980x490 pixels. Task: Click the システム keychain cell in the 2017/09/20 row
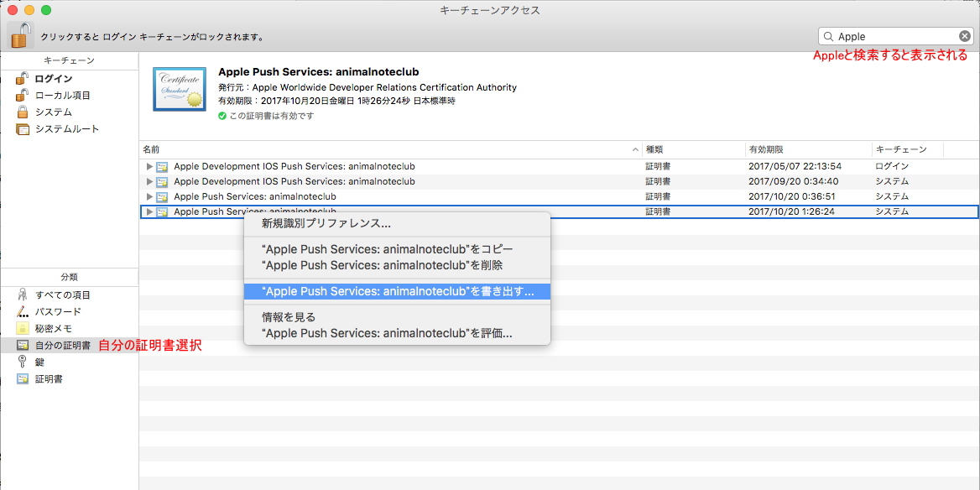(893, 182)
